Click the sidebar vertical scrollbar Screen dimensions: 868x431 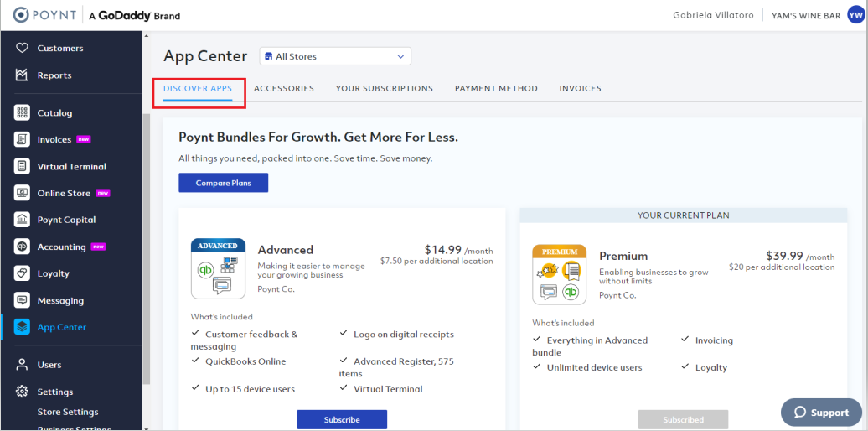pos(146,249)
